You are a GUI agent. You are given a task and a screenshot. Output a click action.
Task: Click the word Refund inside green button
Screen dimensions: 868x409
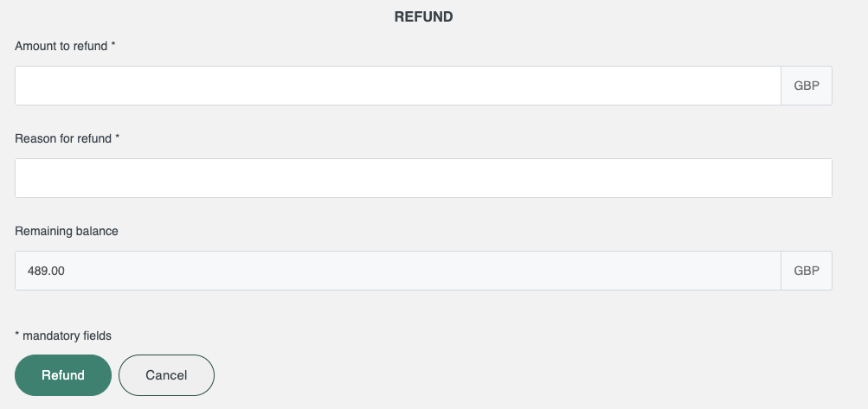point(63,375)
